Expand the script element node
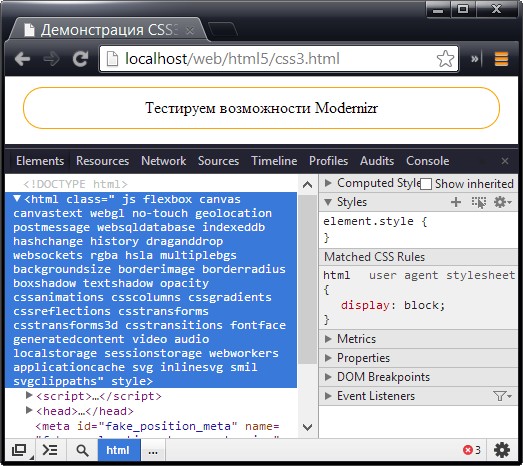The width and height of the screenshot is (523, 466). click(x=29, y=395)
